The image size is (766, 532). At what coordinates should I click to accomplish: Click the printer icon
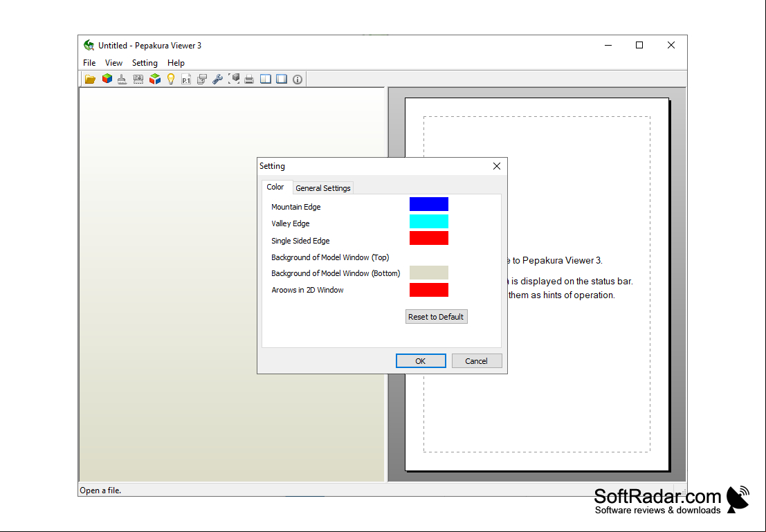tap(249, 79)
